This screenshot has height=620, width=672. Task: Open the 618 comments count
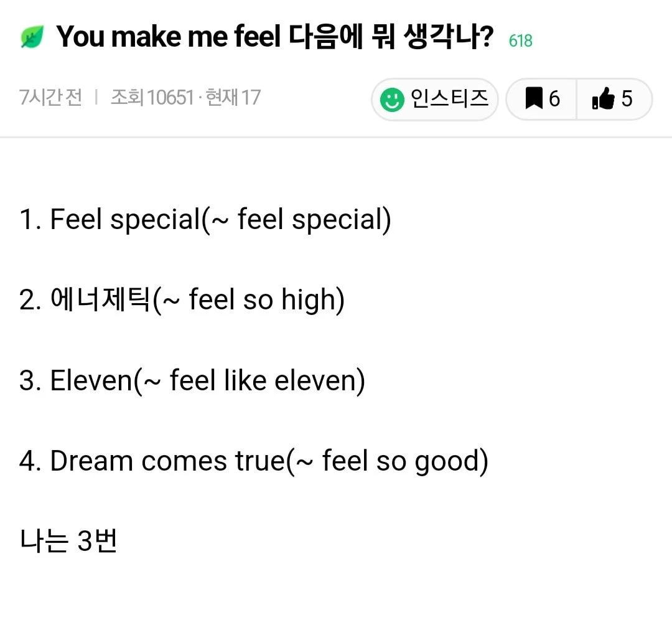(520, 41)
